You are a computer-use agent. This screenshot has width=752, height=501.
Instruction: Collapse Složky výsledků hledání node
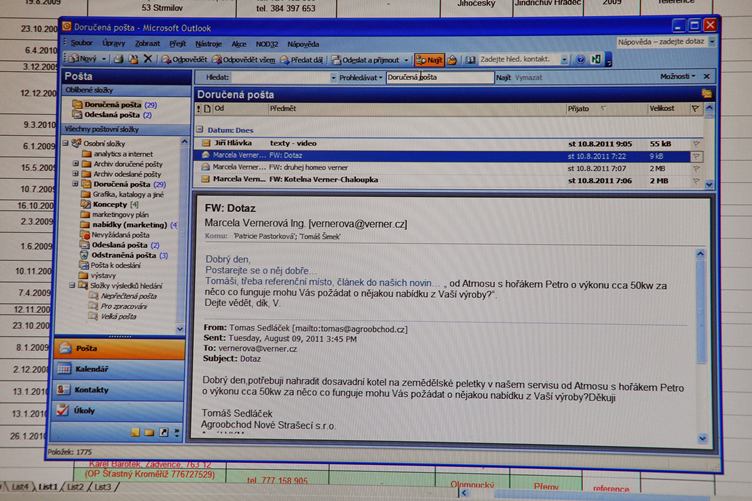pyautogui.click(x=72, y=285)
